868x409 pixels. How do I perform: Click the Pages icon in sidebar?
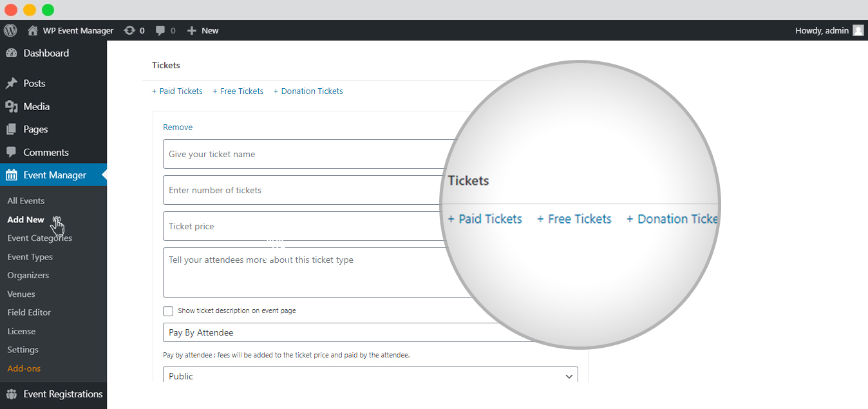click(11, 129)
